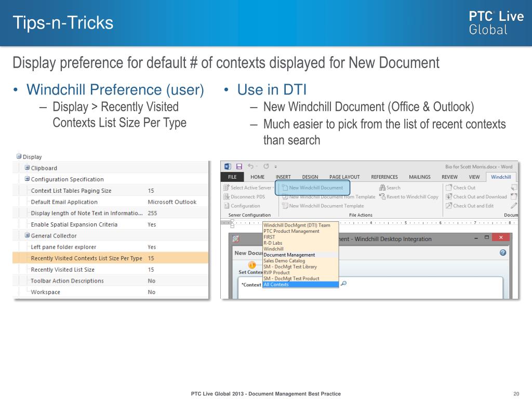This screenshot has height=399, width=532.
Task: Switch to the HOME ribbon tab
Action: coord(257,177)
